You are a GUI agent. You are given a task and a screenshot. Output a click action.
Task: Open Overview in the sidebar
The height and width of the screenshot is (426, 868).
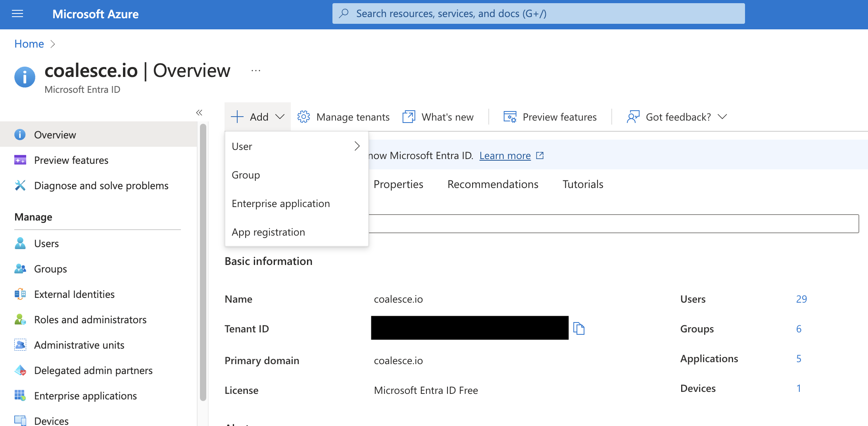(x=98, y=134)
